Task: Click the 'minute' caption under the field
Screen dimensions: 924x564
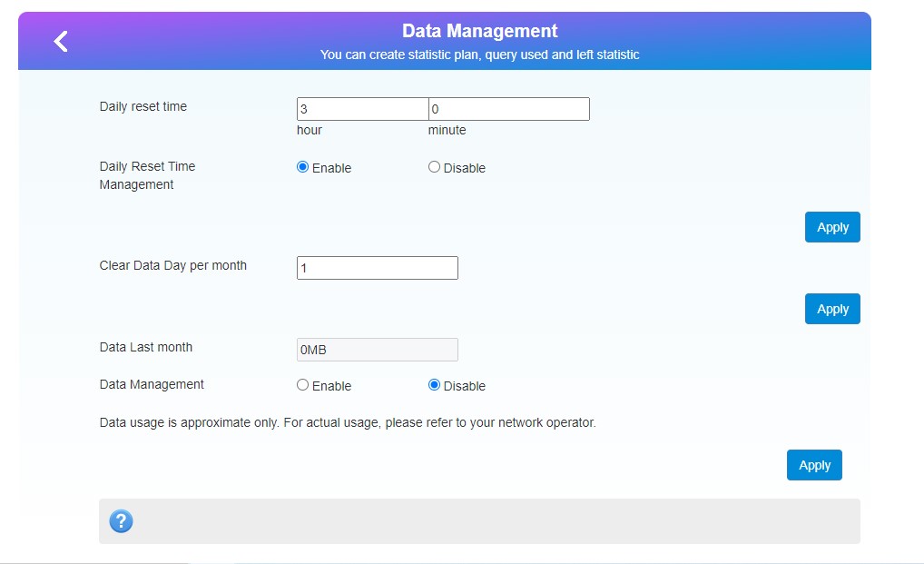Action: pyautogui.click(x=447, y=130)
